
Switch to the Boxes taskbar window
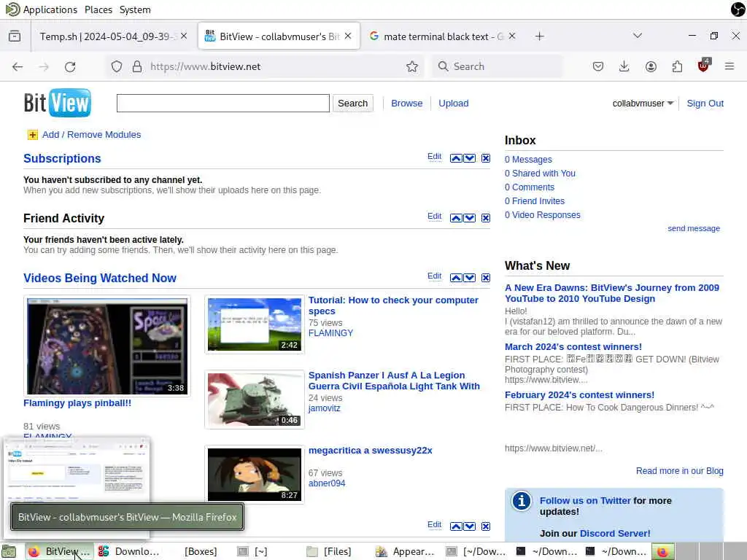pos(200,551)
